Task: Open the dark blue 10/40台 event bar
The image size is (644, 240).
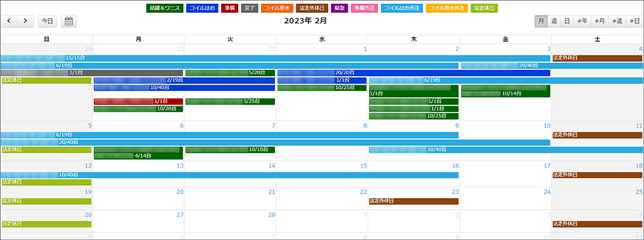Action: coord(184,88)
